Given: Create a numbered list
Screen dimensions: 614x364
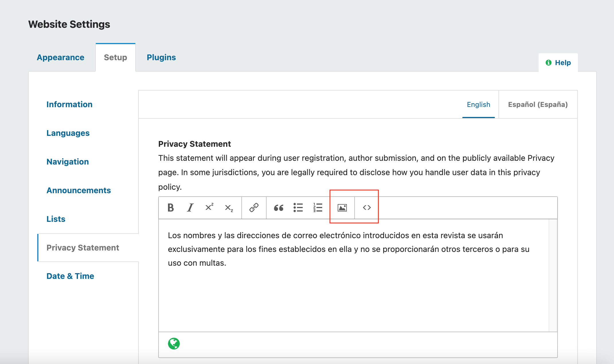Looking at the screenshot, I should click(318, 208).
